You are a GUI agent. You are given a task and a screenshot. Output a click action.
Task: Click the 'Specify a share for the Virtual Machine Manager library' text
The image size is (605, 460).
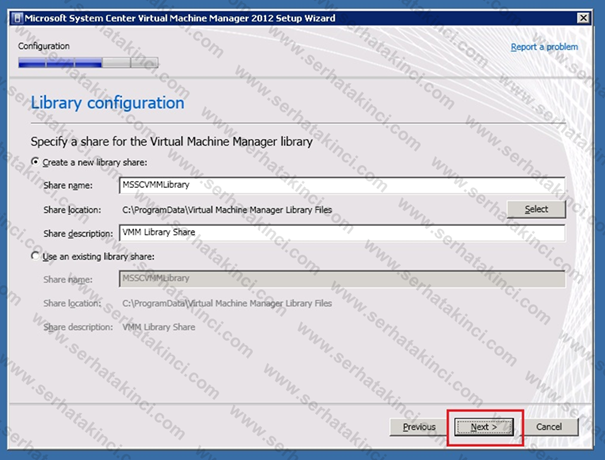172,142
